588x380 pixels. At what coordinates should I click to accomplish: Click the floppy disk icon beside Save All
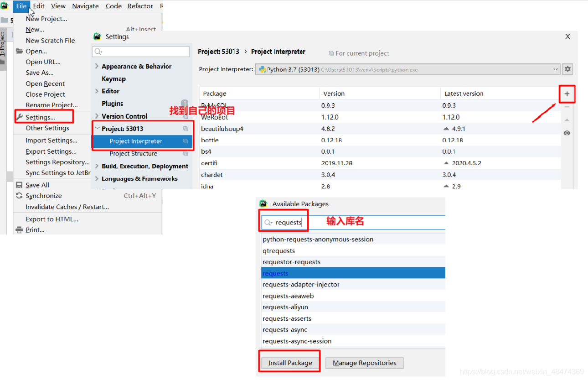pyautogui.click(x=19, y=185)
